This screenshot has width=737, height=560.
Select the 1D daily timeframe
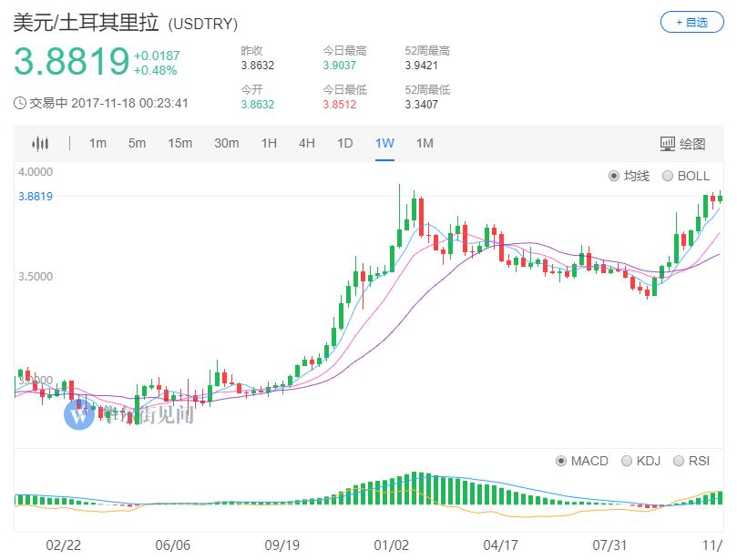point(345,143)
